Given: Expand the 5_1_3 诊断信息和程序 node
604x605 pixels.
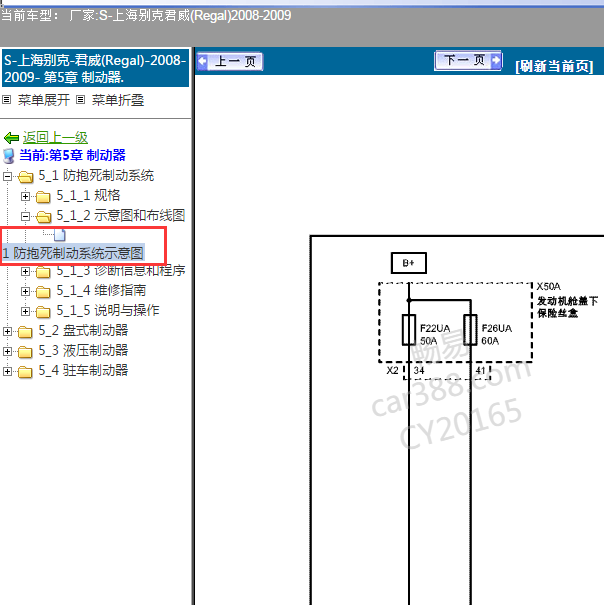Looking at the screenshot, I should point(25,272).
